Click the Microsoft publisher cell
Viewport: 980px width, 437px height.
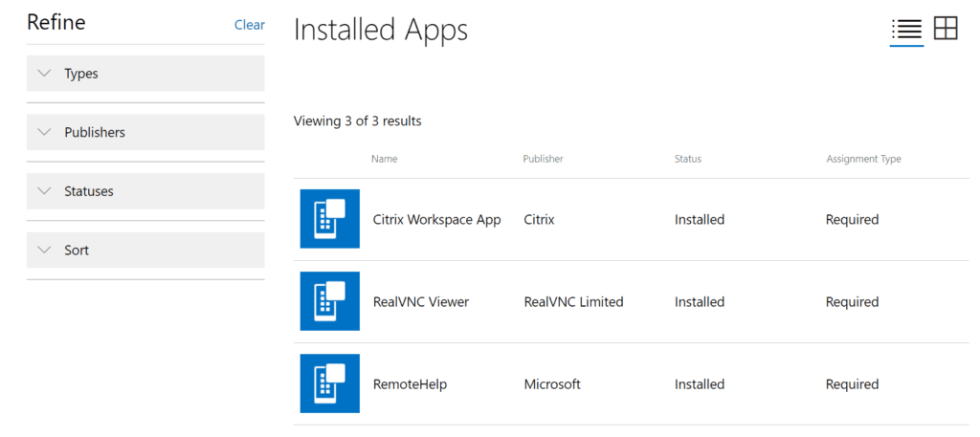(552, 384)
